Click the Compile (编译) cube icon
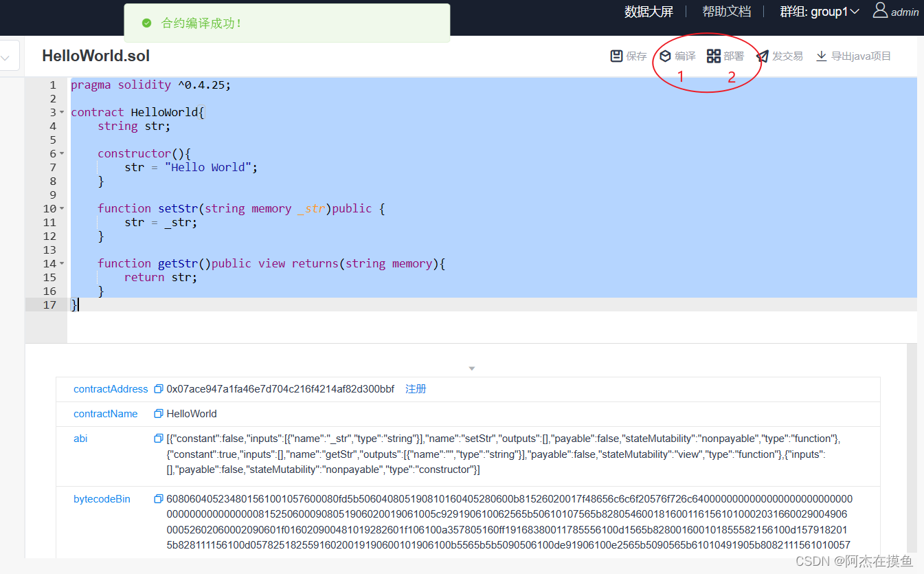The width and height of the screenshot is (924, 574). coord(665,56)
